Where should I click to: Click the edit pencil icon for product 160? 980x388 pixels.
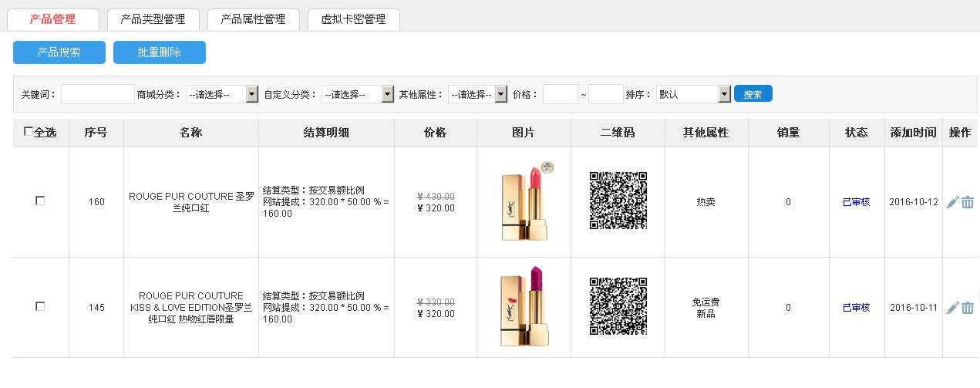952,202
